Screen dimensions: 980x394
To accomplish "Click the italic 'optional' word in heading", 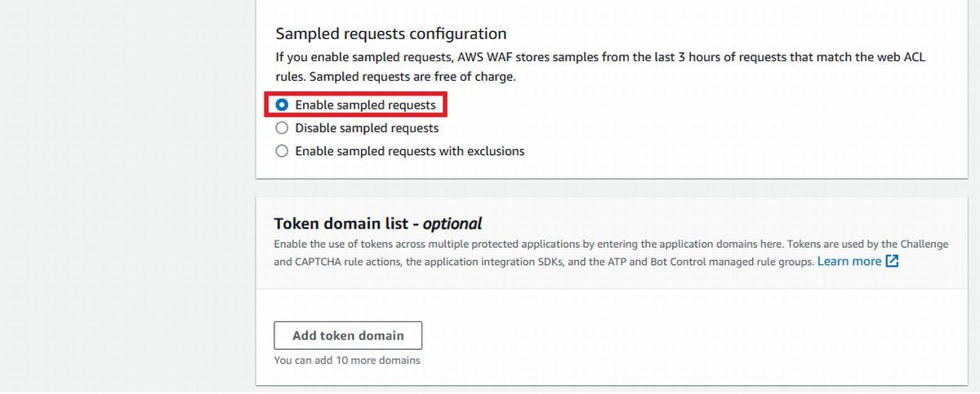I will click(x=452, y=224).
